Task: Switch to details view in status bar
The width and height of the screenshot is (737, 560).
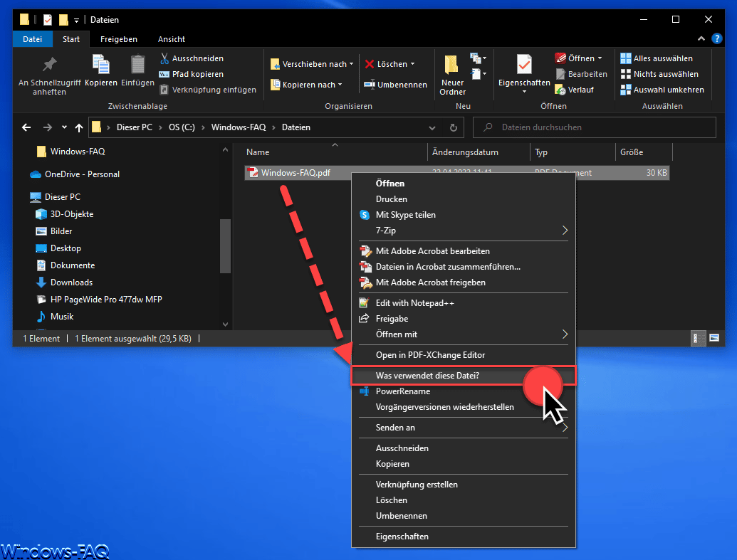Action: pos(698,338)
